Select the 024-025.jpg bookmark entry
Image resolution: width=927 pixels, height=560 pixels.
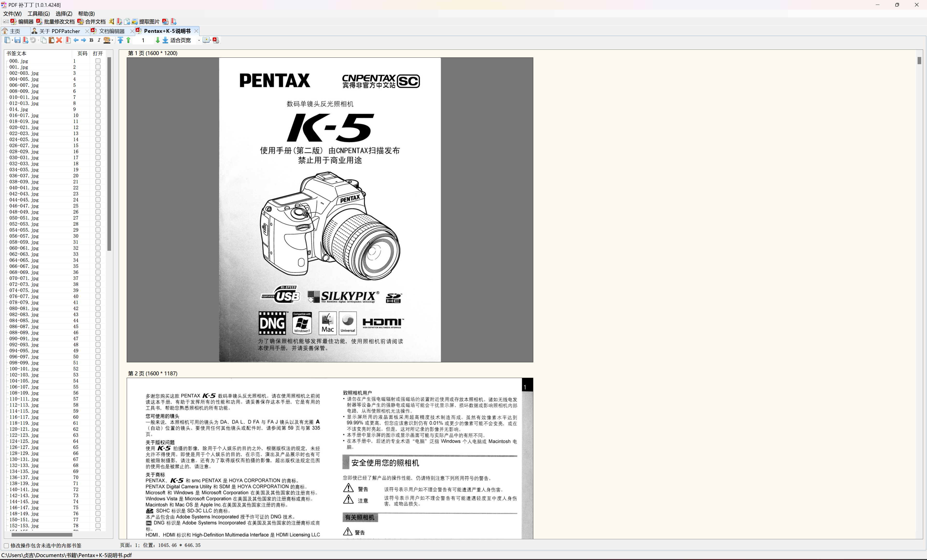[x=24, y=140]
